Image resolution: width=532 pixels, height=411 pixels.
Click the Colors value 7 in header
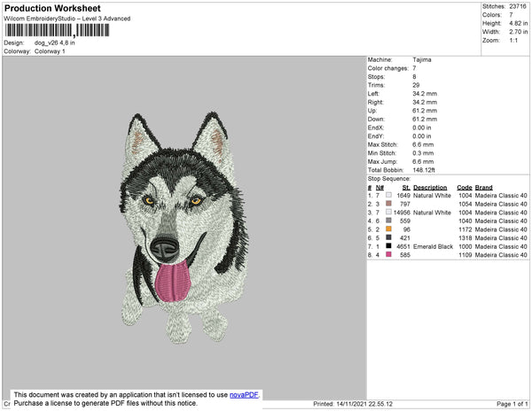tap(511, 15)
